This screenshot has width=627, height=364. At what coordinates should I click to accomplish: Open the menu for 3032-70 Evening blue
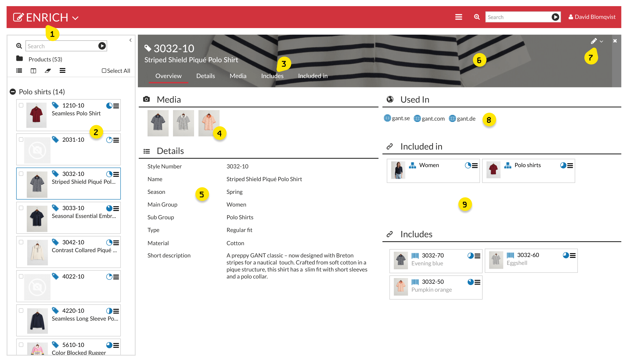pyautogui.click(x=477, y=256)
